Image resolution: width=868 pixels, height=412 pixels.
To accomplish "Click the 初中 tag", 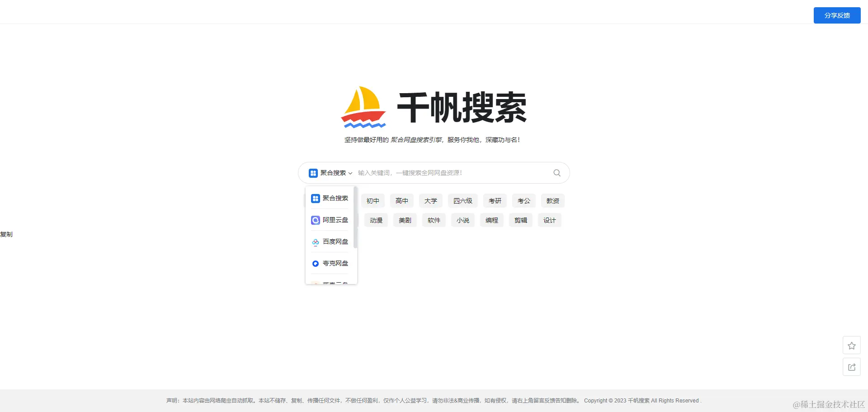I will coord(373,201).
